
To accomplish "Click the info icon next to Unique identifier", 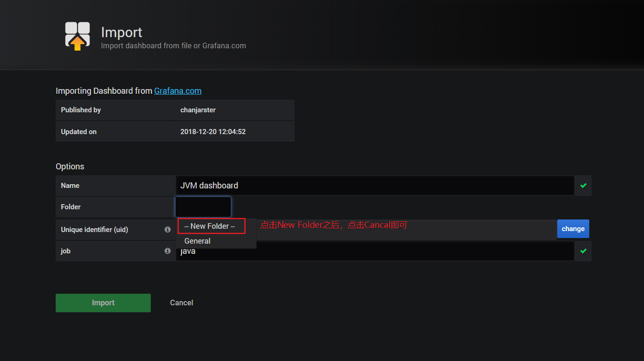I will tap(167, 230).
